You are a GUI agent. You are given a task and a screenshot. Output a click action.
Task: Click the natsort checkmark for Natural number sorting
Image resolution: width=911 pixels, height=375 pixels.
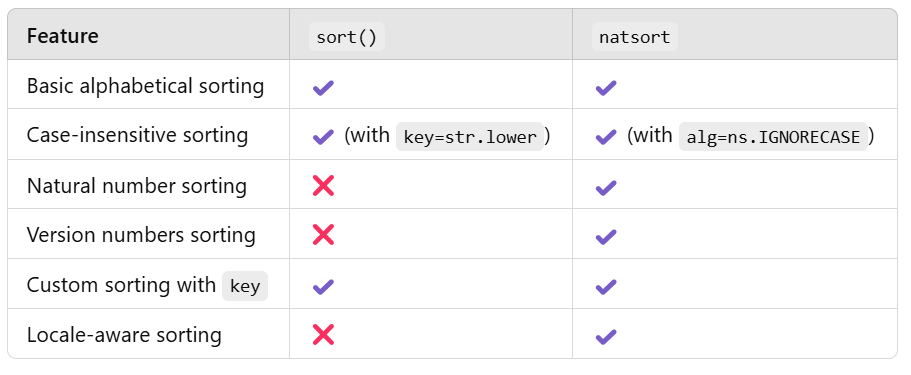pyautogui.click(x=605, y=187)
